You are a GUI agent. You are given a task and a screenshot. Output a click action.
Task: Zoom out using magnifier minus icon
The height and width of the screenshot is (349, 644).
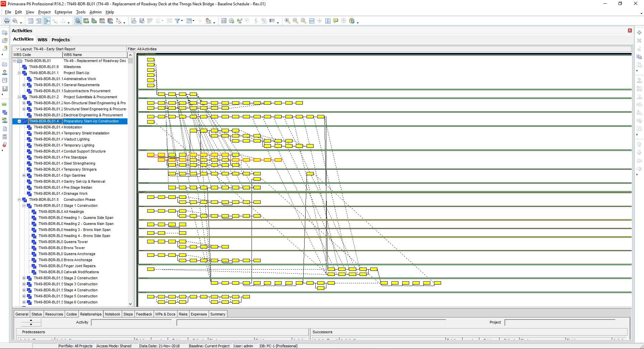(x=296, y=21)
